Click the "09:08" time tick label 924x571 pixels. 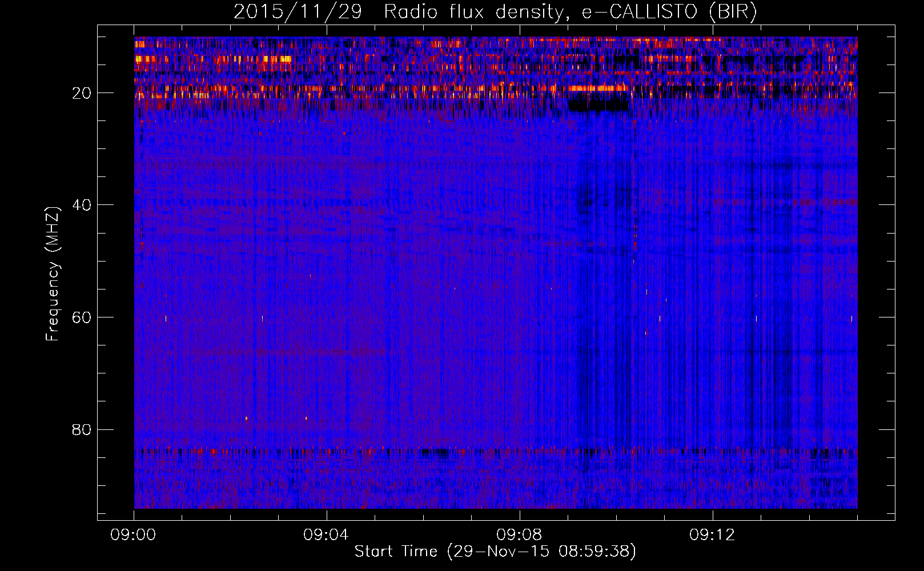click(x=520, y=535)
